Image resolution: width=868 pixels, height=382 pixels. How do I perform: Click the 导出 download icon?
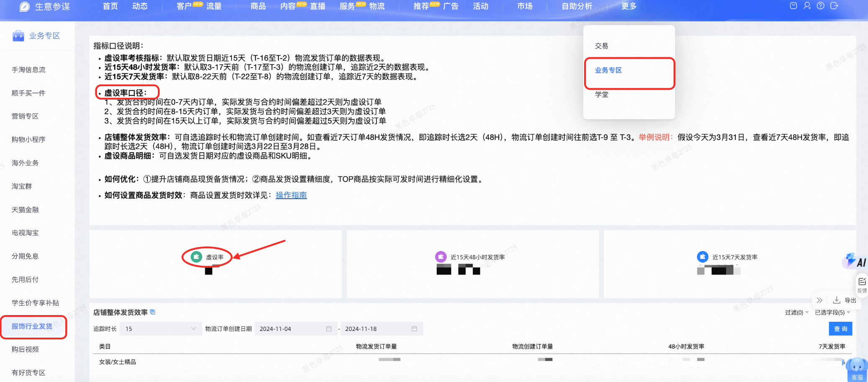pyautogui.click(x=837, y=300)
